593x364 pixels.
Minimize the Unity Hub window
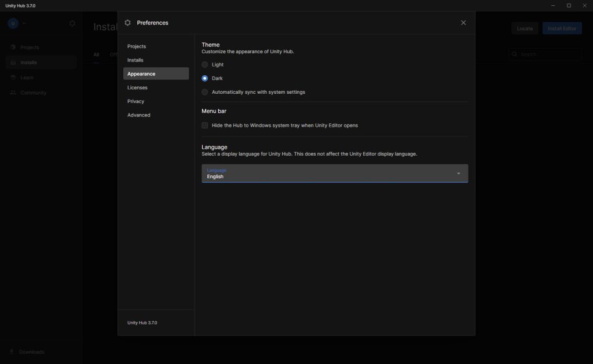pyautogui.click(x=553, y=6)
